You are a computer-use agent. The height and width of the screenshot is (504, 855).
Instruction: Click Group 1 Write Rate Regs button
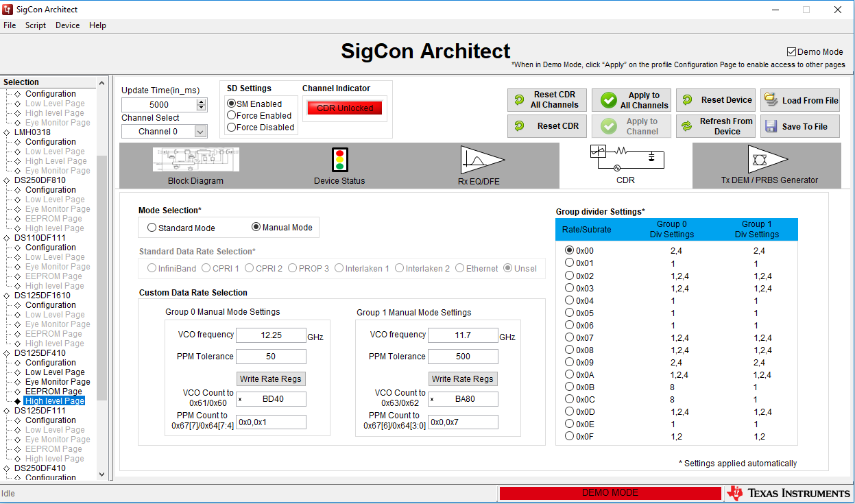(x=463, y=379)
